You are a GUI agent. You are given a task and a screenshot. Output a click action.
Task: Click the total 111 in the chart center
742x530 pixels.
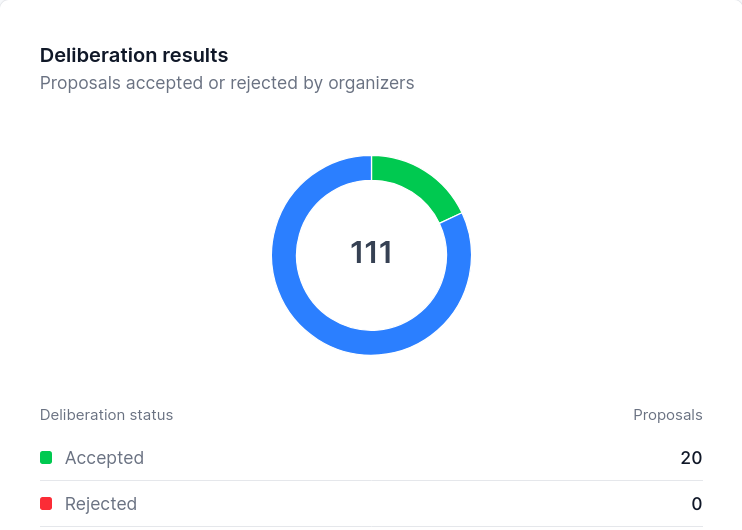pos(371,253)
